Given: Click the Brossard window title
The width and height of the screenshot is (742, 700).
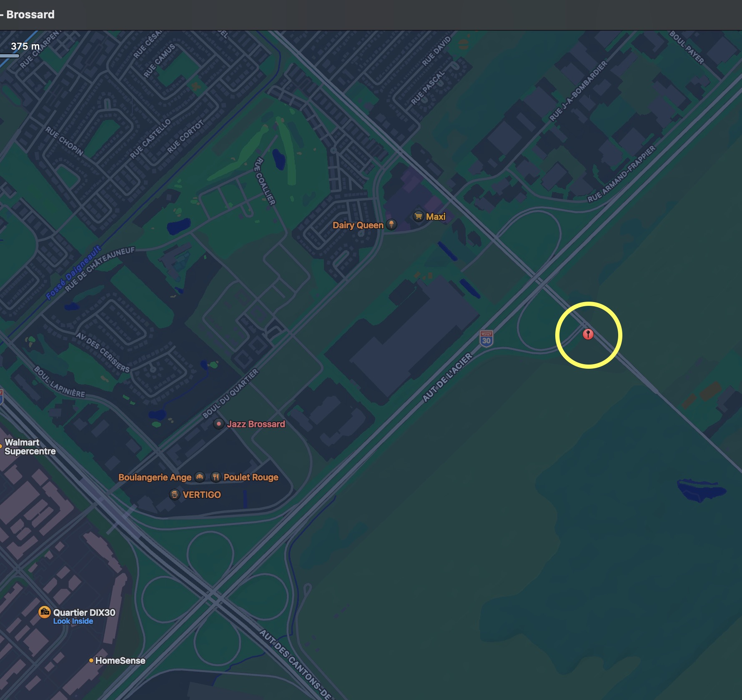Looking at the screenshot, I should [30, 15].
